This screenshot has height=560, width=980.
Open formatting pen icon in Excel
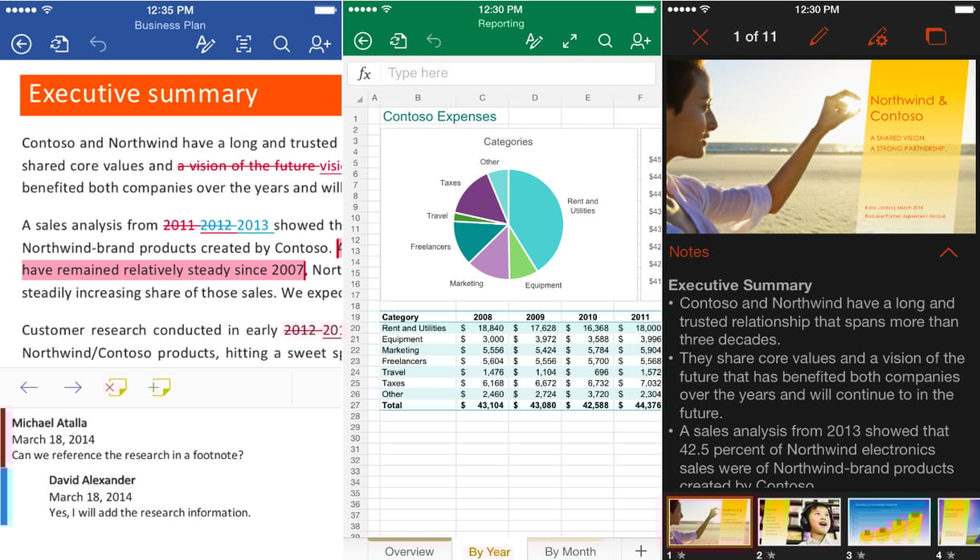click(534, 41)
